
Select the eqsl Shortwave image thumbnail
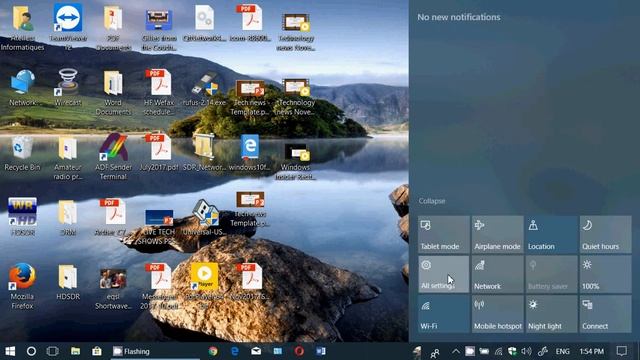[x=113, y=288]
